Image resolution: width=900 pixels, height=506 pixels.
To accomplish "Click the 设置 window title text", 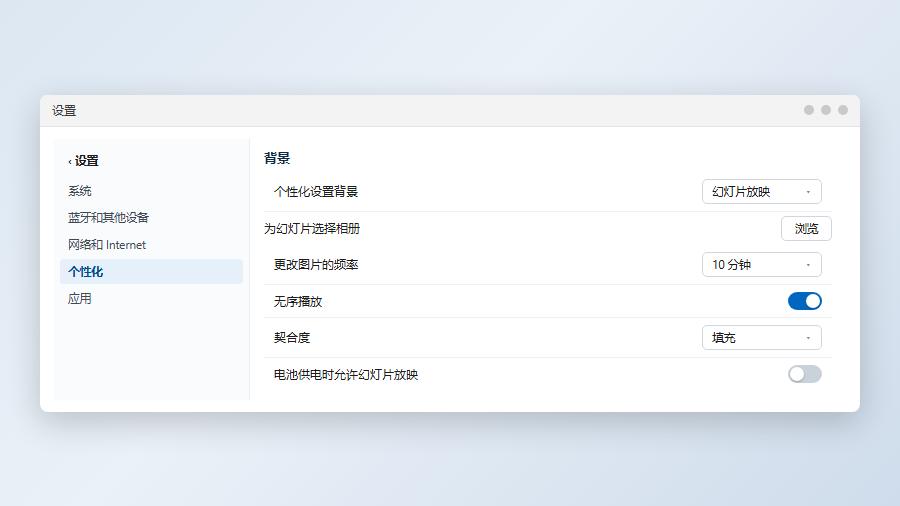I will click(64, 111).
